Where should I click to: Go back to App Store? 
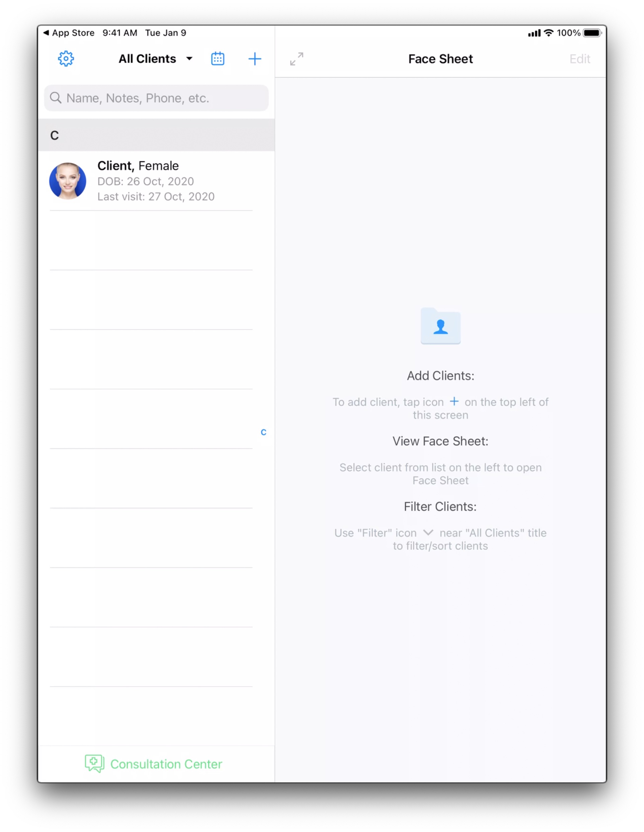point(69,33)
